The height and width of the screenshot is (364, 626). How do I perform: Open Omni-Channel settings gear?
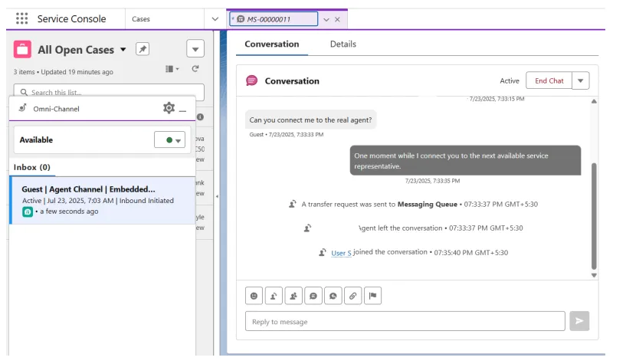click(169, 108)
